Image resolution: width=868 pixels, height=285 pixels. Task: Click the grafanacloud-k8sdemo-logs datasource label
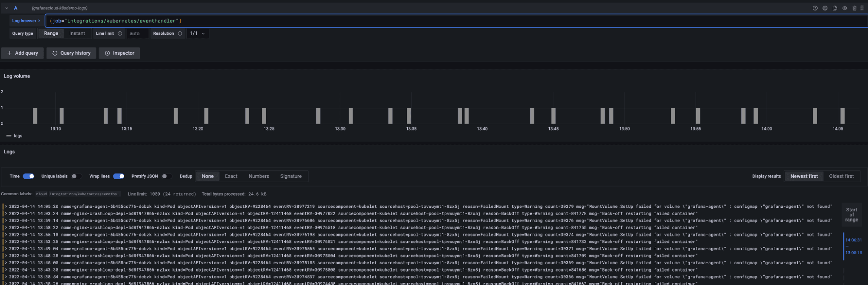tap(59, 8)
